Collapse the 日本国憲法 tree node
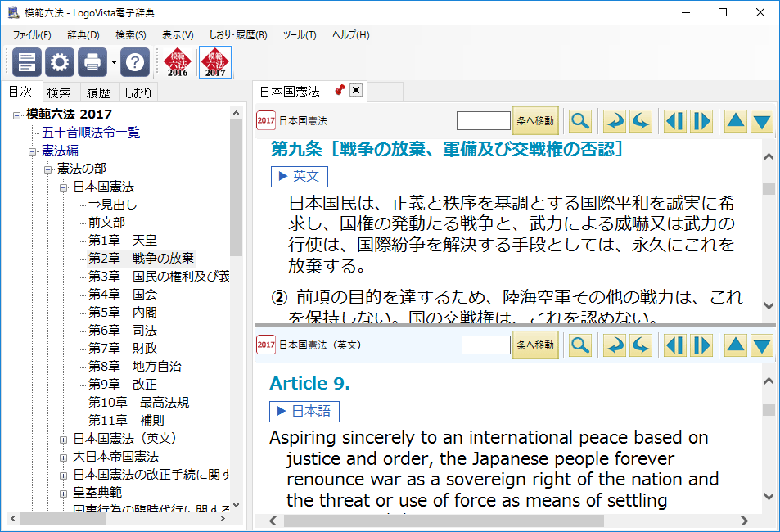Image resolution: width=780 pixels, height=532 pixels. (x=64, y=187)
